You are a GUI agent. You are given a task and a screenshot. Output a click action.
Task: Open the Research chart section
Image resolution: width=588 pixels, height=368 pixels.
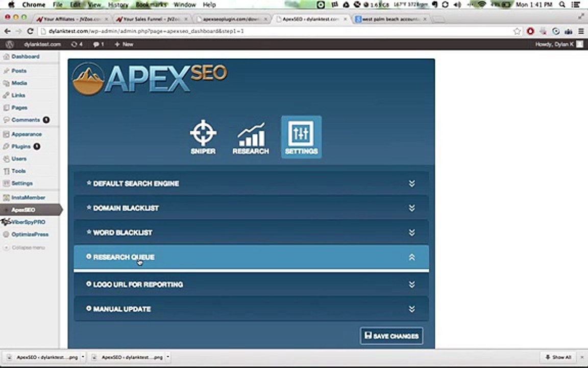pyautogui.click(x=251, y=138)
